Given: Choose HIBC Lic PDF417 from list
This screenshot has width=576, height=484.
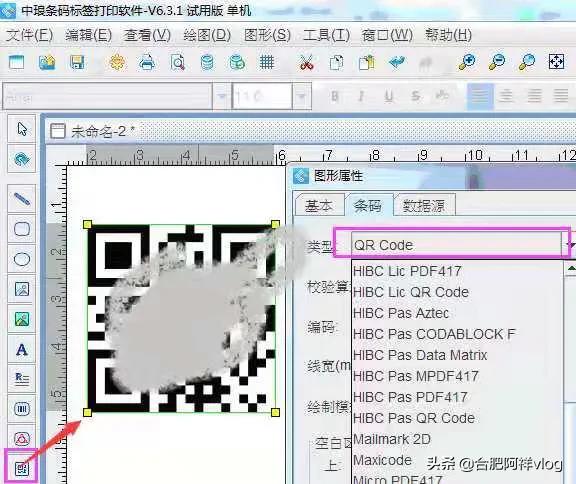Looking at the screenshot, I should point(457,271).
